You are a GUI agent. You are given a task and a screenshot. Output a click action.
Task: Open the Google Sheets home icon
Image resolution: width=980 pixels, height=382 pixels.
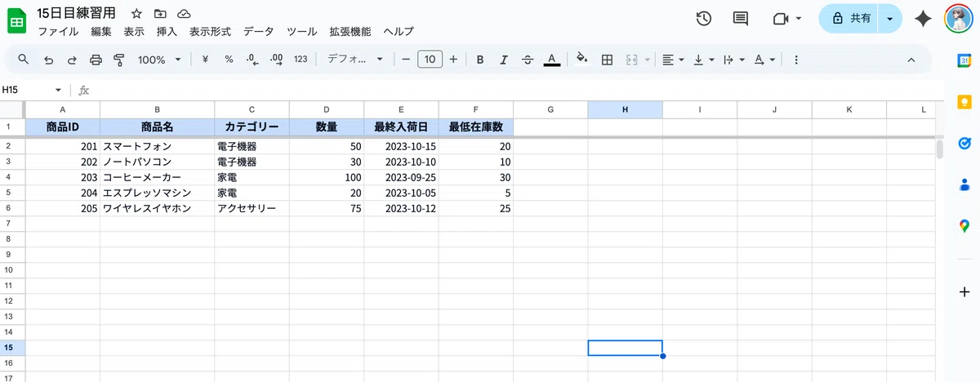(x=17, y=22)
